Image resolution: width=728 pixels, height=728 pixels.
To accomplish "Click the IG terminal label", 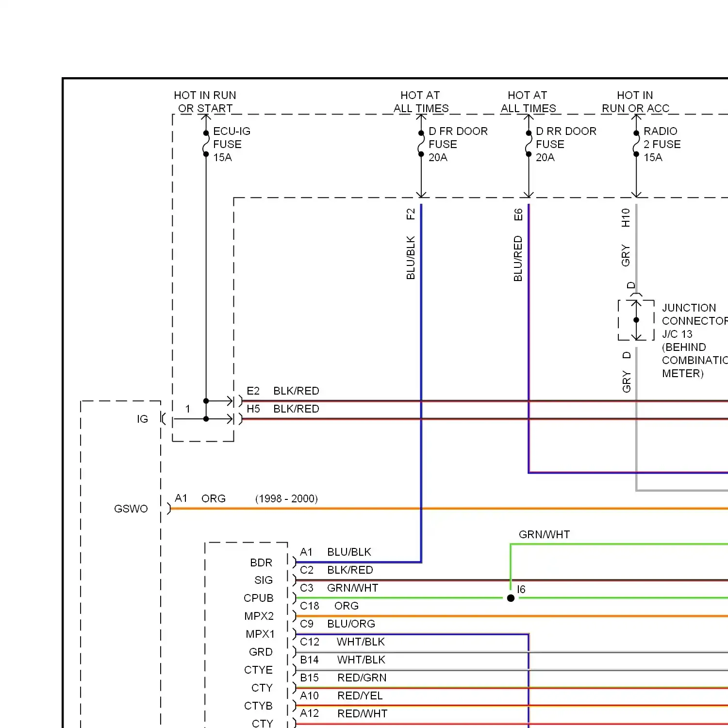I will click(x=142, y=419).
